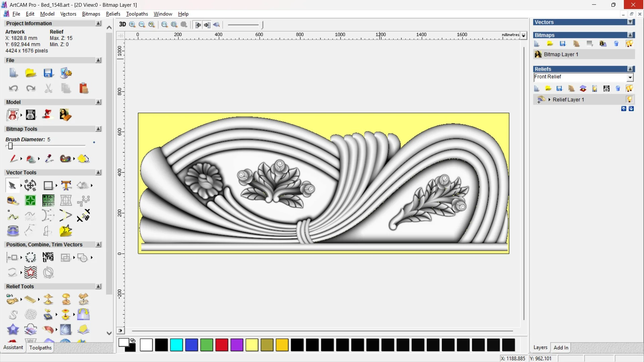Image resolution: width=644 pixels, height=362 pixels.
Task: Toggle Relief Layer 1 visibility bulb
Action: (x=629, y=100)
